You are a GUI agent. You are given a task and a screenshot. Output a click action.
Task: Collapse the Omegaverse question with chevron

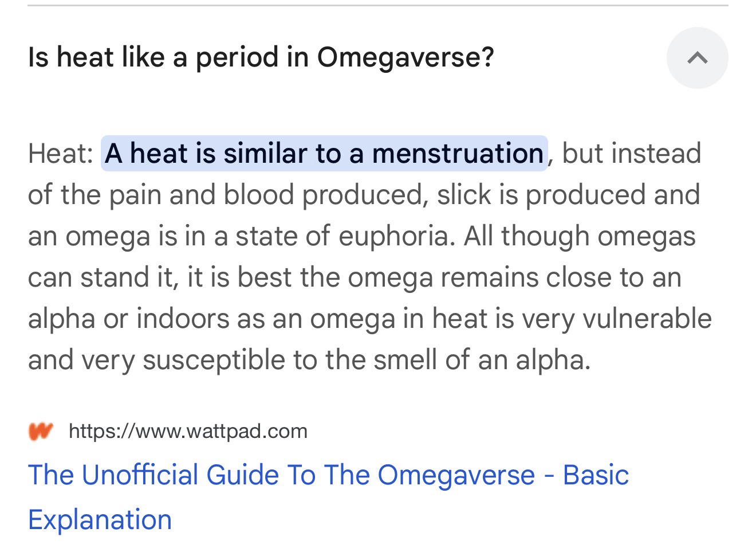coord(697,57)
